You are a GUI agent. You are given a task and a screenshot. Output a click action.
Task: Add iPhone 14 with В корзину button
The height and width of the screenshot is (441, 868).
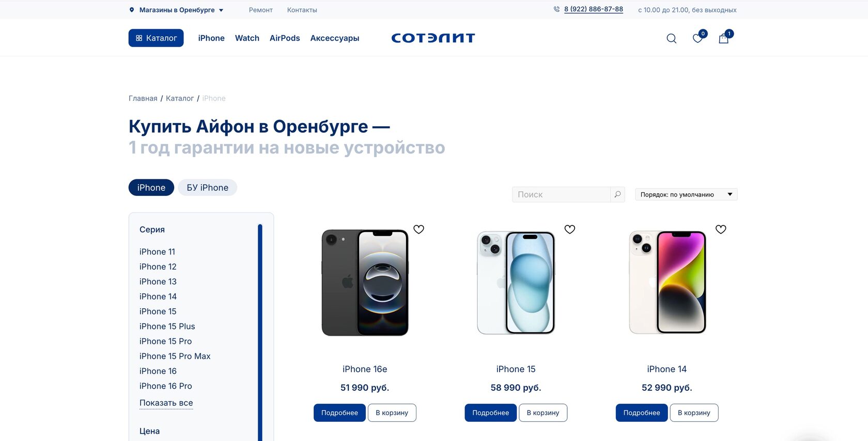(x=694, y=413)
